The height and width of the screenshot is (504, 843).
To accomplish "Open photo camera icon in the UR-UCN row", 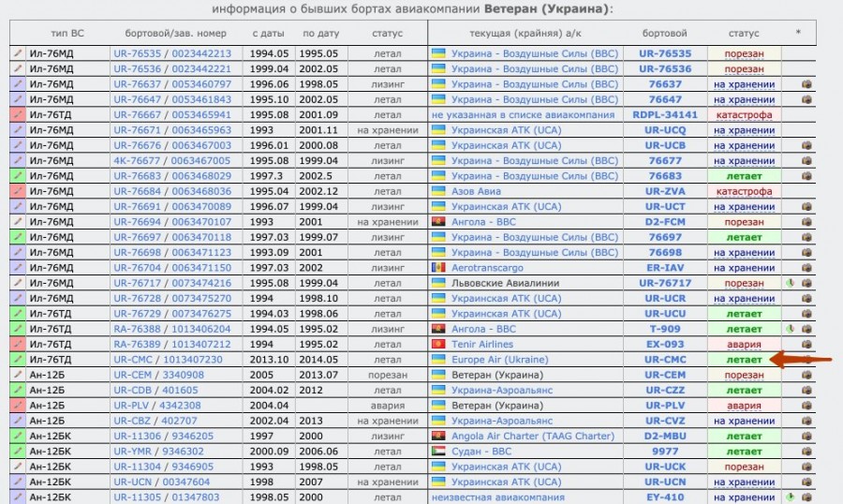I will [x=806, y=482].
